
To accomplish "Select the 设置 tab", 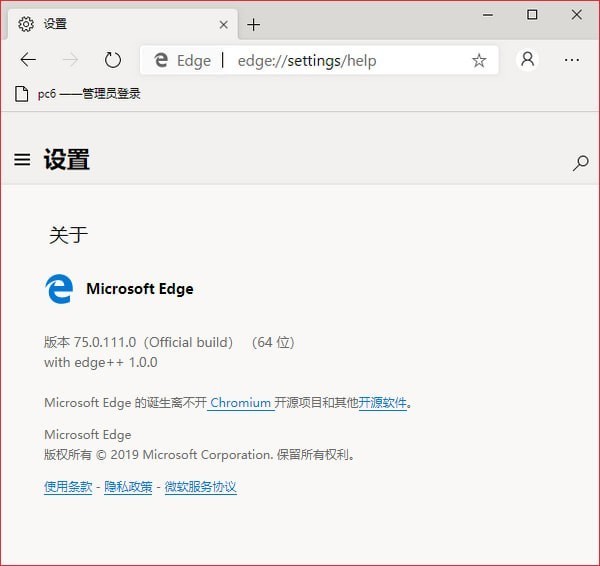I will [x=122, y=24].
